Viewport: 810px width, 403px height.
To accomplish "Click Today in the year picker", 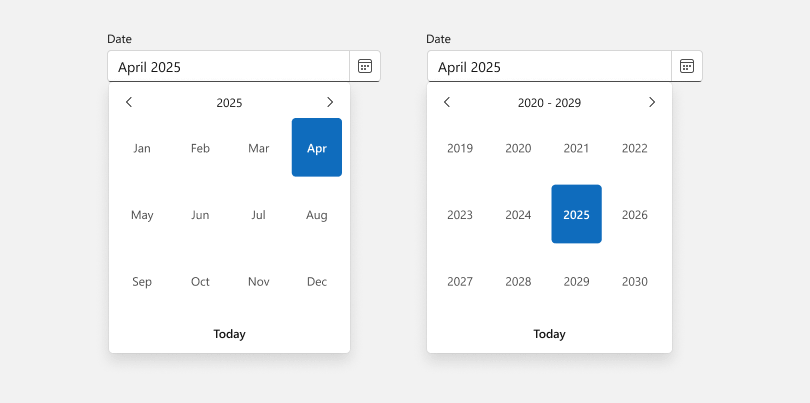I will [549, 334].
